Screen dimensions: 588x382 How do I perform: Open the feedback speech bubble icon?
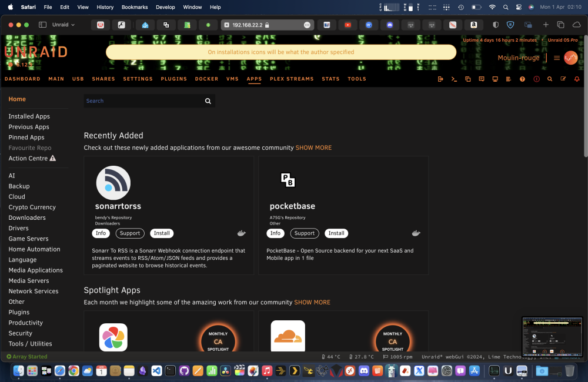click(482, 79)
